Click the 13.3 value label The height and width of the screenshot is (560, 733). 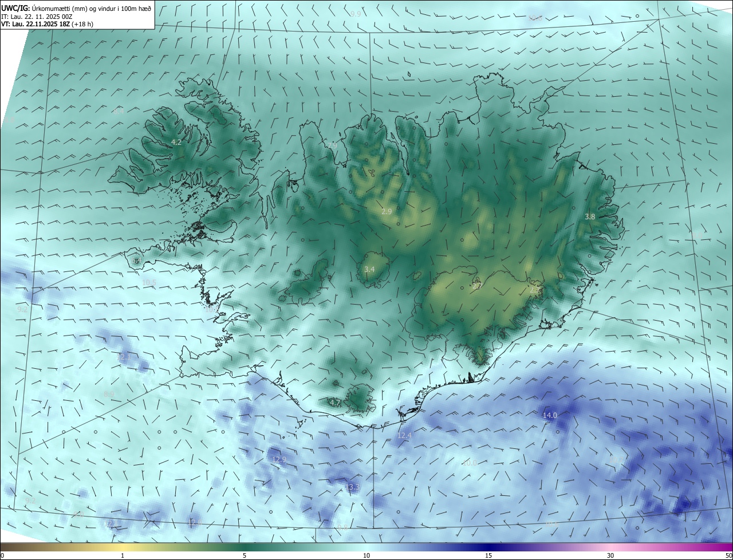[x=353, y=487]
